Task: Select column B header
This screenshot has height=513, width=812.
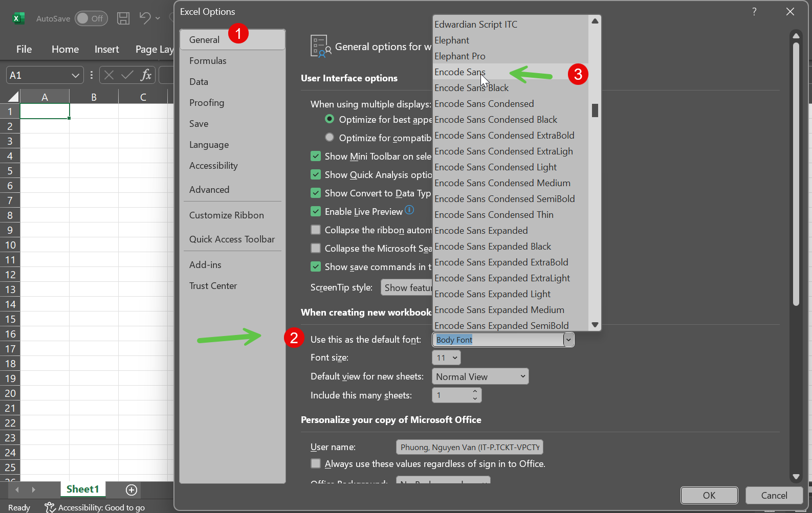Action: coord(94,97)
